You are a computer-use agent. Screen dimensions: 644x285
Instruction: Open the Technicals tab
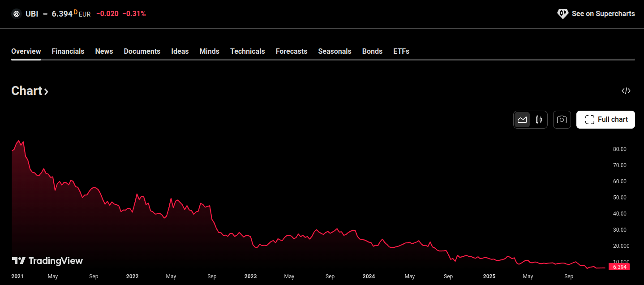click(248, 51)
